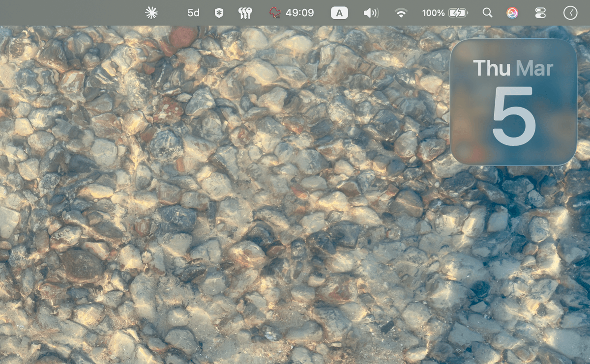The image size is (590, 364).
Task: Click the starburst icon in the menu bar
Action: coord(151,13)
